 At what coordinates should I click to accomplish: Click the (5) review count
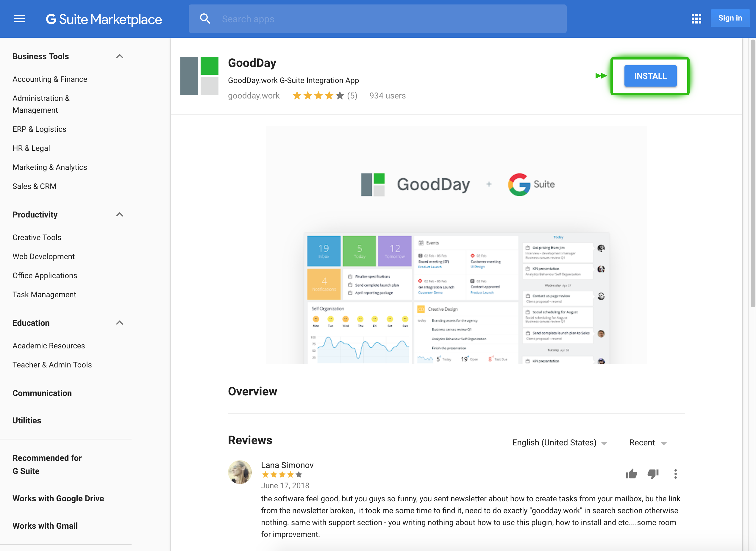pos(352,96)
